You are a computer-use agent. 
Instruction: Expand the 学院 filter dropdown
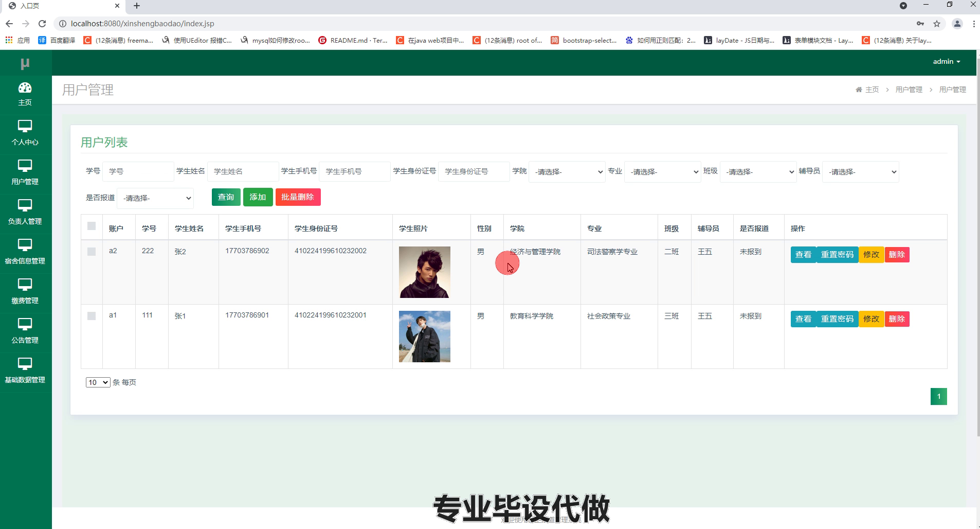pos(567,172)
